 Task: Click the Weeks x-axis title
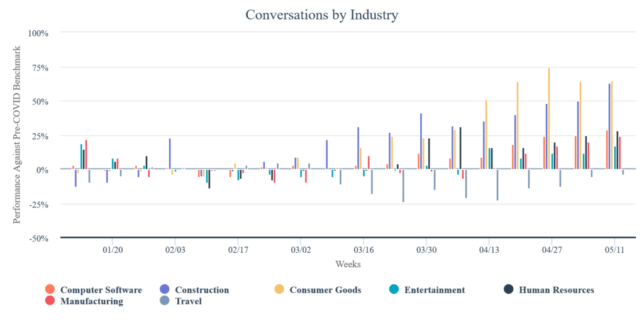click(x=348, y=264)
